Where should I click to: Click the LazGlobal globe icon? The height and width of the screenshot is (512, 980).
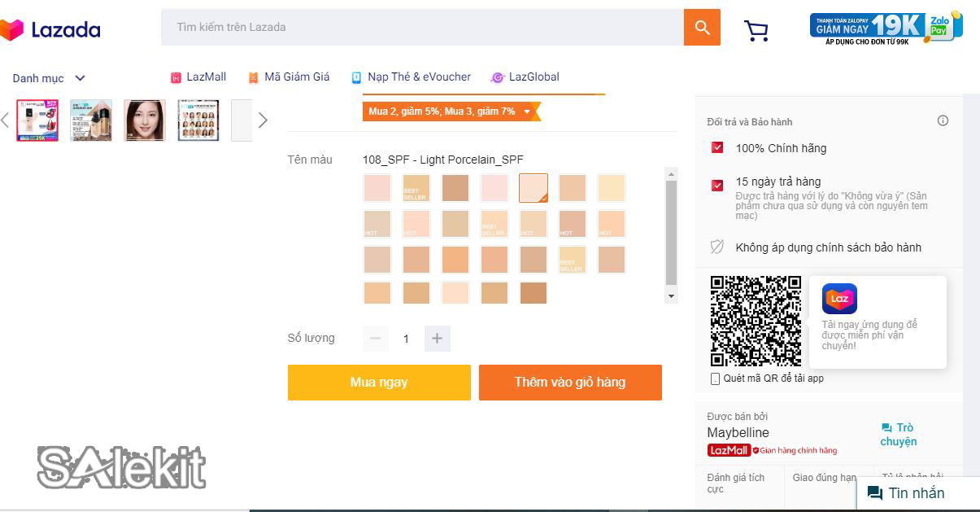[x=496, y=77]
